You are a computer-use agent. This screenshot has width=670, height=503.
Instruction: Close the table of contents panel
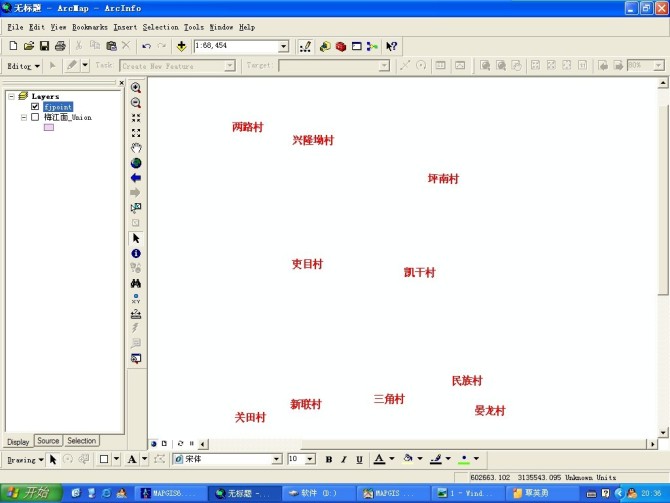pyautogui.click(x=122, y=83)
